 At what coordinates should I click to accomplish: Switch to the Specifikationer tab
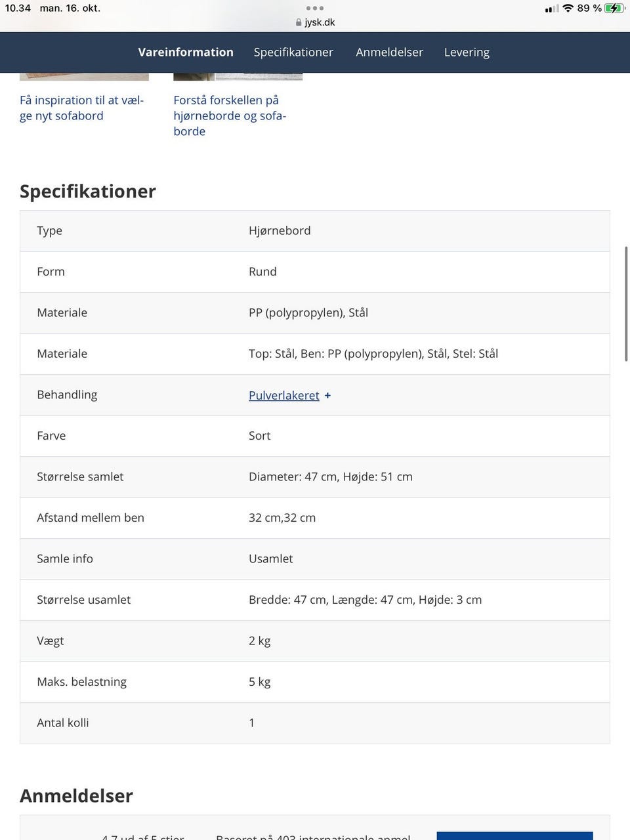[x=293, y=52]
